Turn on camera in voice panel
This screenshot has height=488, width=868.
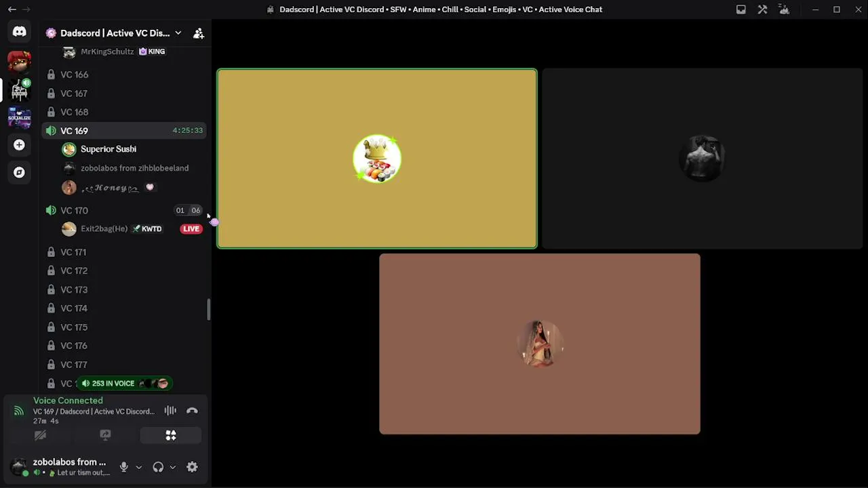point(40,435)
